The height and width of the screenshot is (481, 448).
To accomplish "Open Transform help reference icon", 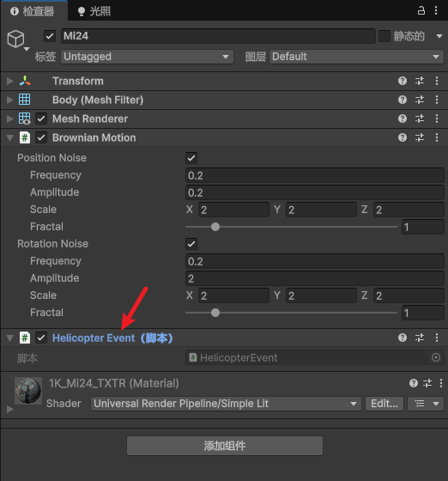I will 403,81.
